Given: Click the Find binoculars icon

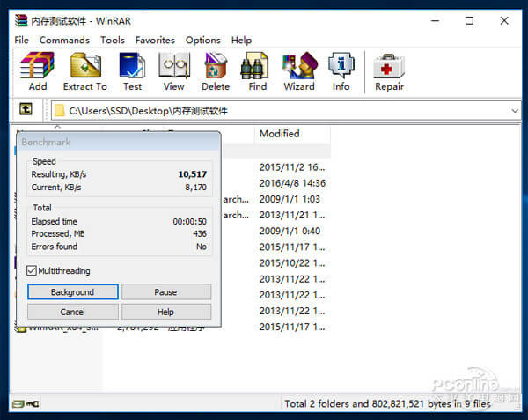Looking at the screenshot, I should tap(257, 67).
